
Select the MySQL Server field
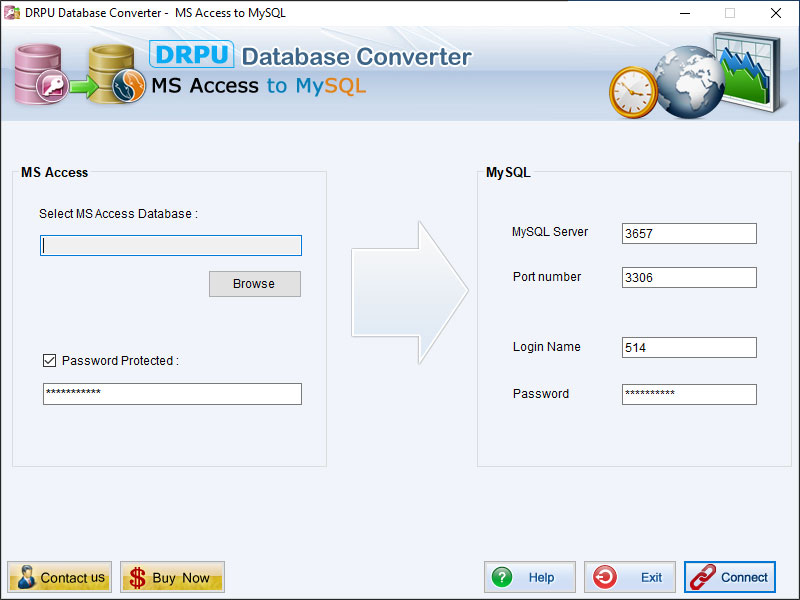click(x=688, y=233)
